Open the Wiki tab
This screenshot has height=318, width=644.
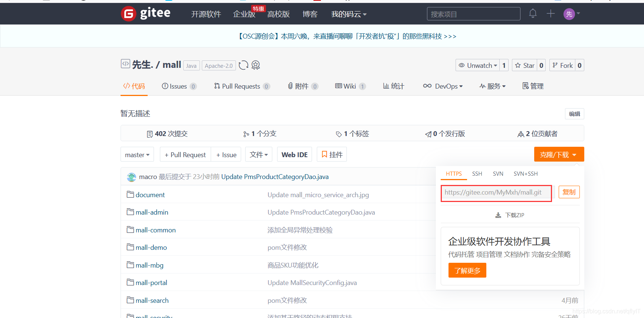(351, 86)
